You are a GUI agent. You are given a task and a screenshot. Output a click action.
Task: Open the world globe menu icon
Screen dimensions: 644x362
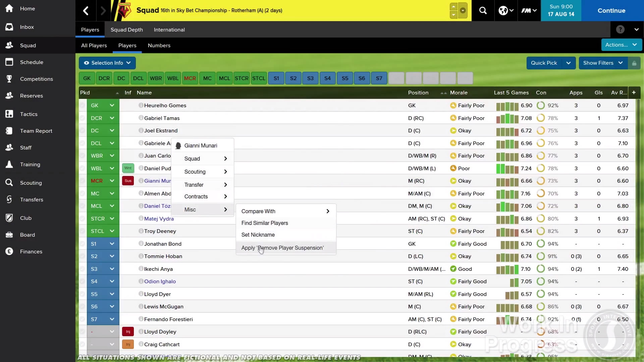(x=503, y=10)
